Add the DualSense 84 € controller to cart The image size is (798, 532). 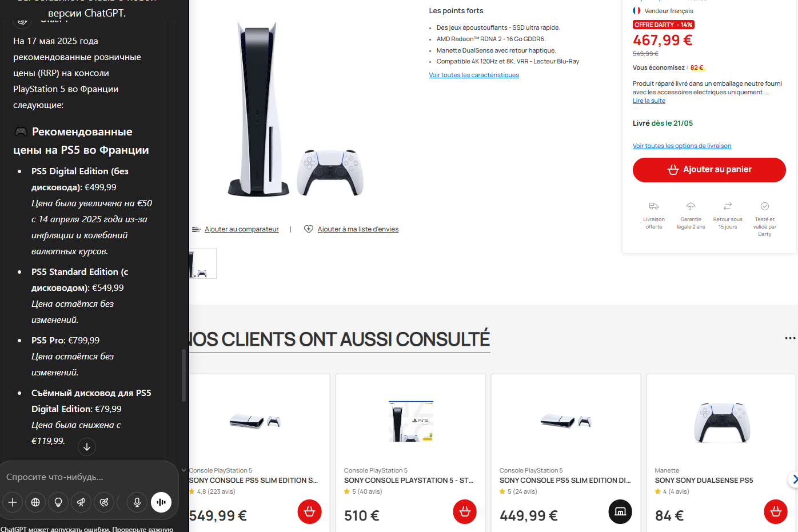pos(776,511)
